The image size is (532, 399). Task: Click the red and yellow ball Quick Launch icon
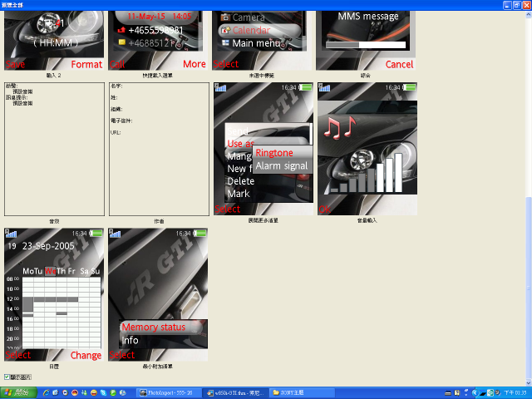tap(75, 393)
